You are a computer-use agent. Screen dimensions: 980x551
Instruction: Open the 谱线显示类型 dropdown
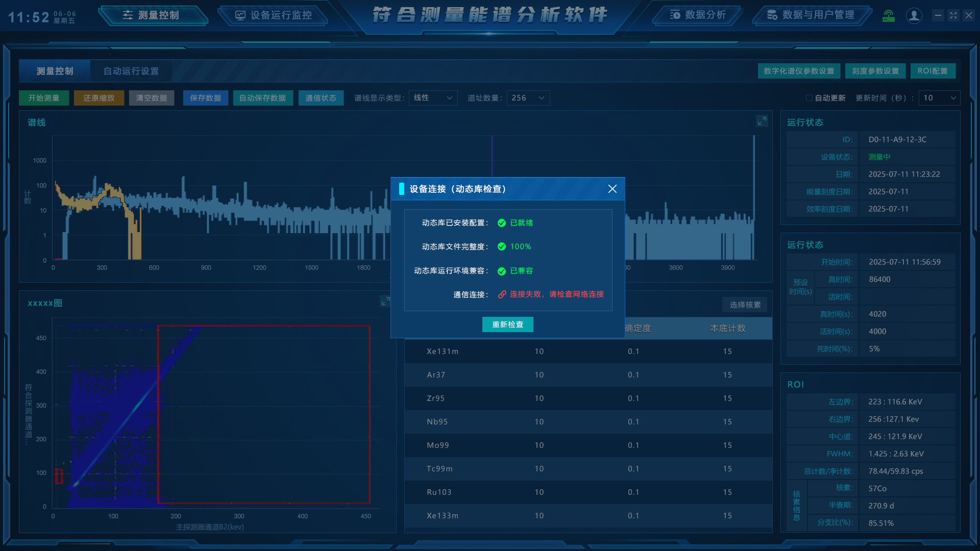tap(433, 98)
